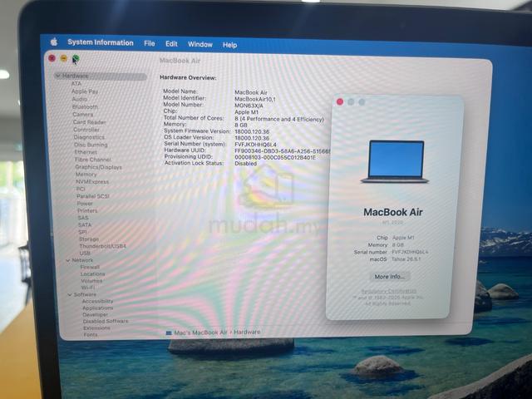Click the More Info... button
Screen dimensions: 532x399
(x=390, y=277)
